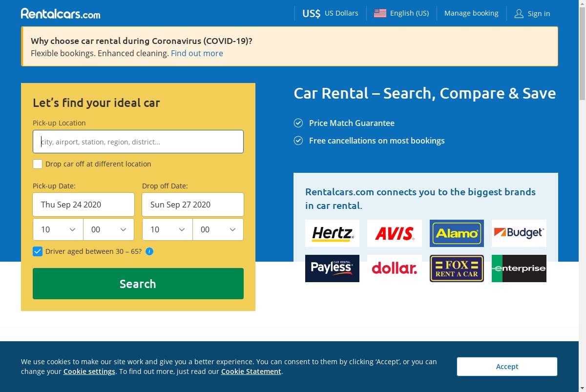Click the Free cancellations checkmark icon
Viewport: 586px width, 392px height.
click(x=298, y=141)
